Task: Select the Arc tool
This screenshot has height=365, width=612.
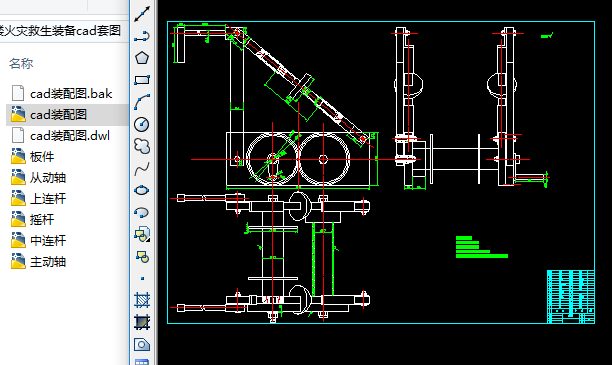Action: pyautogui.click(x=142, y=102)
